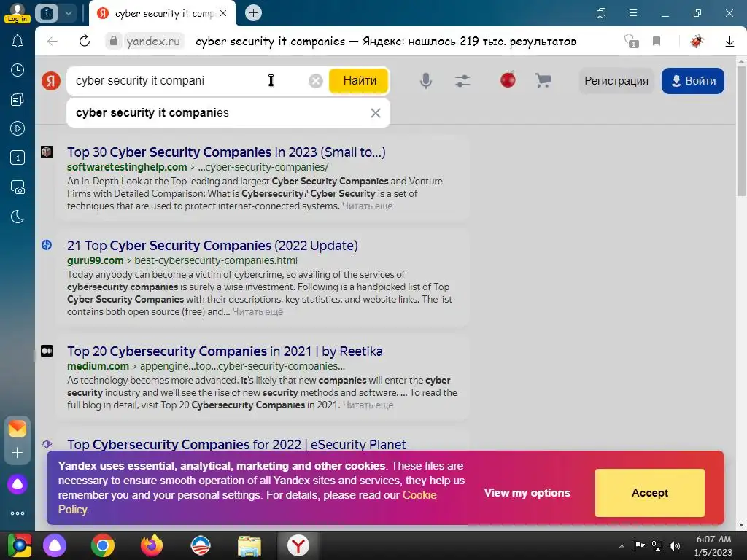Click View my options

[527, 493]
